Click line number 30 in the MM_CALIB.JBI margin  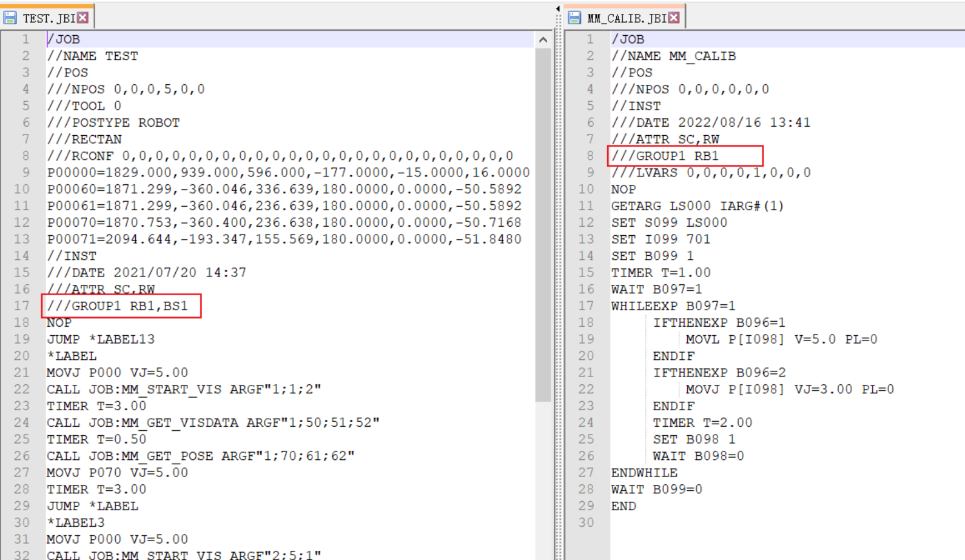coord(586,523)
